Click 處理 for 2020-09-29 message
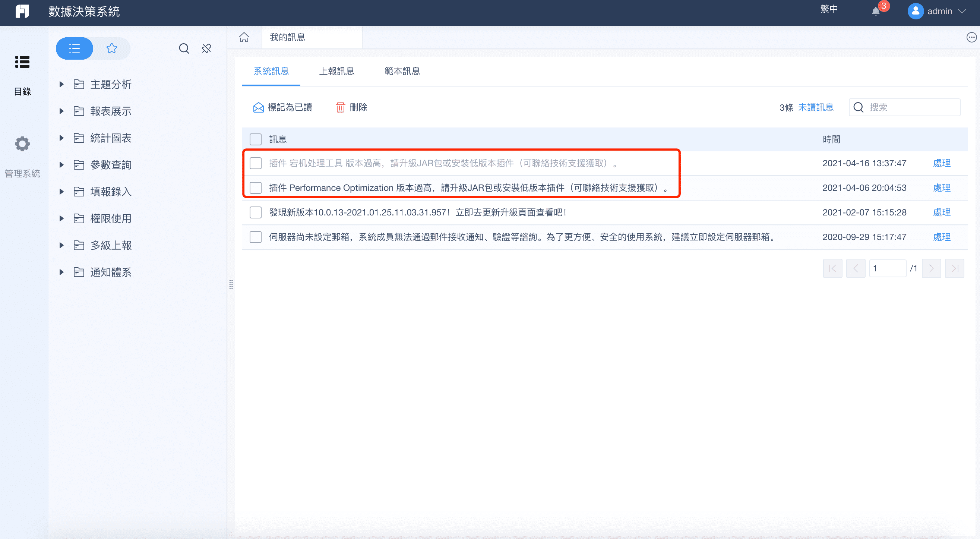The width and height of the screenshot is (980, 539). coord(942,237)
